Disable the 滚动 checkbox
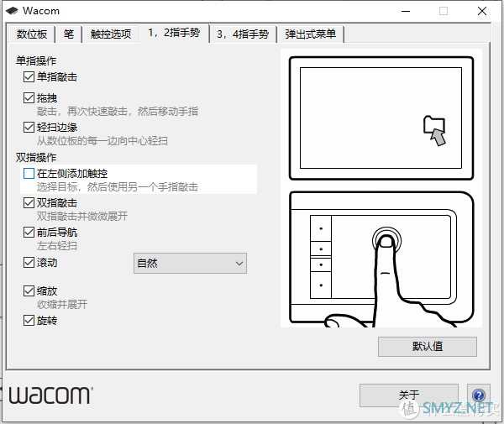 tap(29, 263)
